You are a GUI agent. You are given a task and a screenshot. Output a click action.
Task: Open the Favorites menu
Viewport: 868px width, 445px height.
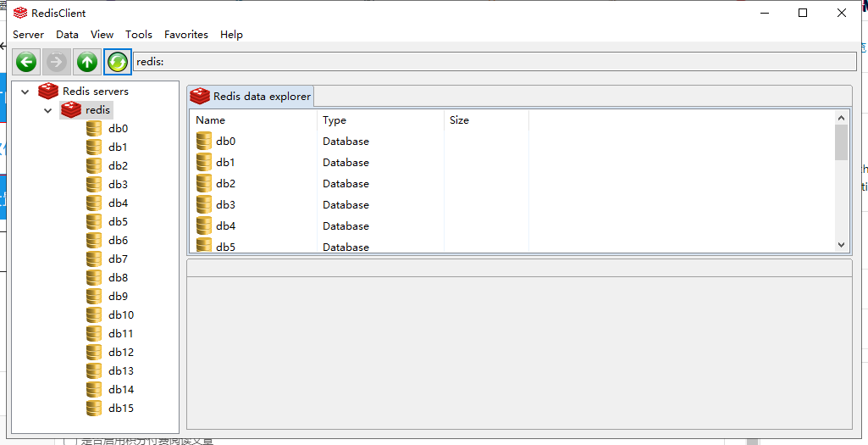coord(185,35)
